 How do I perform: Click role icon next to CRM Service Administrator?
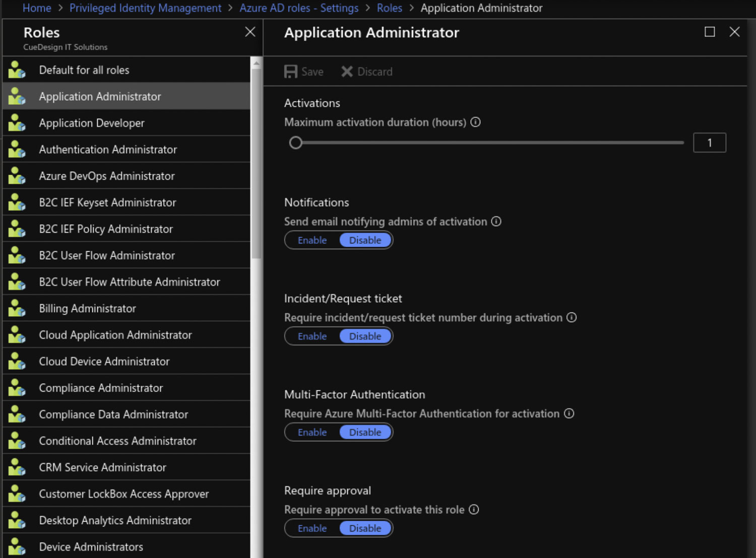coord(17,468)
